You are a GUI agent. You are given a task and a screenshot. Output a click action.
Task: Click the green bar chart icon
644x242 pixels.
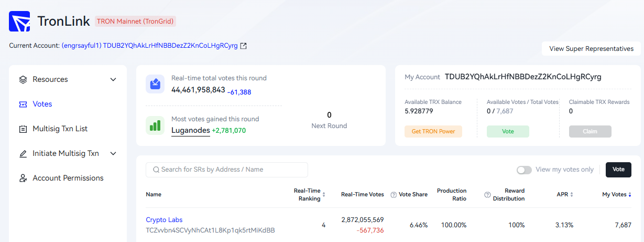[155, 125]
